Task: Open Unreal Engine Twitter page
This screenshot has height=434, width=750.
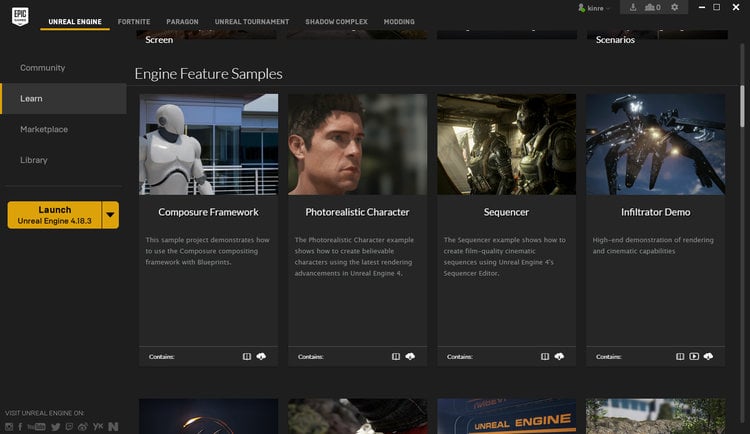Action: point(55,426)
